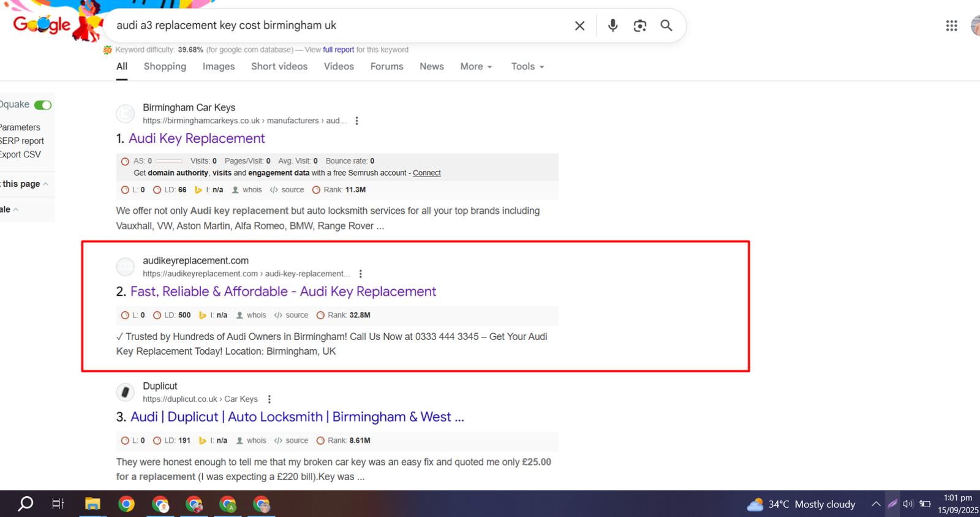
Task: Expand the More search filters dropdown
Action: (x=476, y=67)
